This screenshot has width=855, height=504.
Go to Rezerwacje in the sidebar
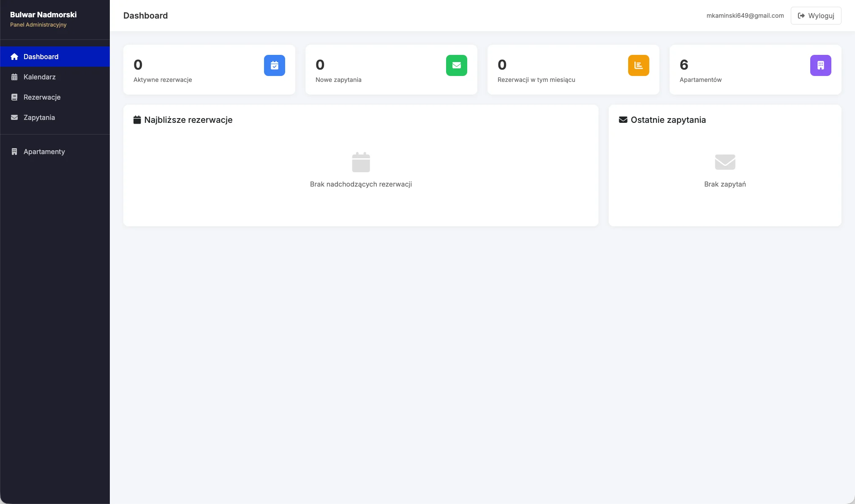42,97
